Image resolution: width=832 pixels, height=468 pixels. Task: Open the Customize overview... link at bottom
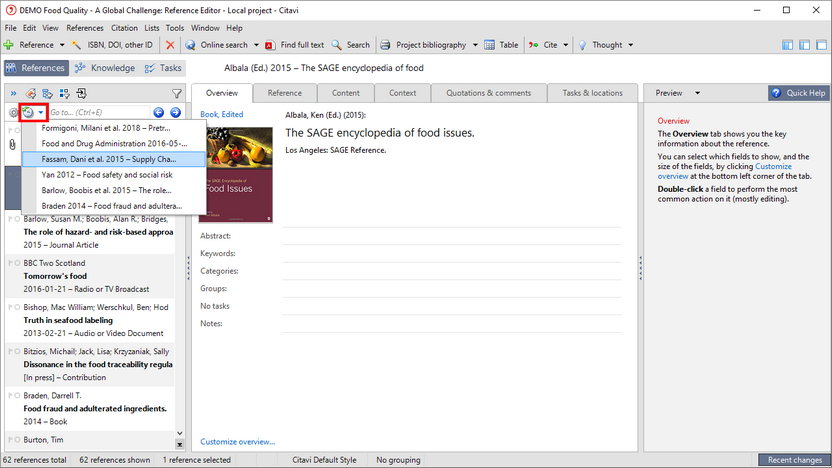[x=238, y=441]
